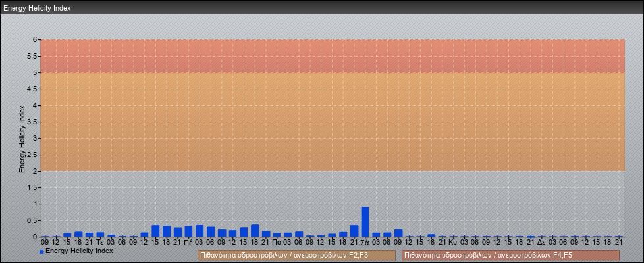
Task: Select the Πέ day label on x-axis
Action: (x=188, y=242)
